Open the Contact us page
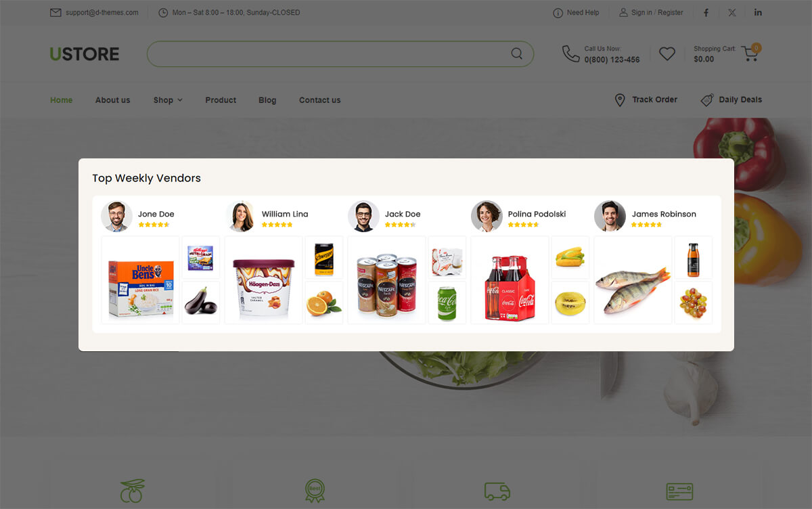This screenshot has height=509, width=812. [x=319, y=100]
